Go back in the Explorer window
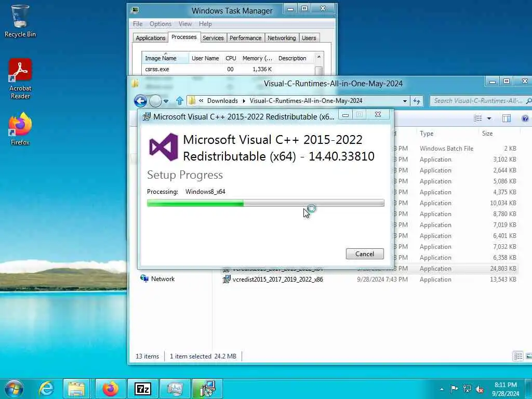This screenshot has height=399, width=532. tap(140, 101)
